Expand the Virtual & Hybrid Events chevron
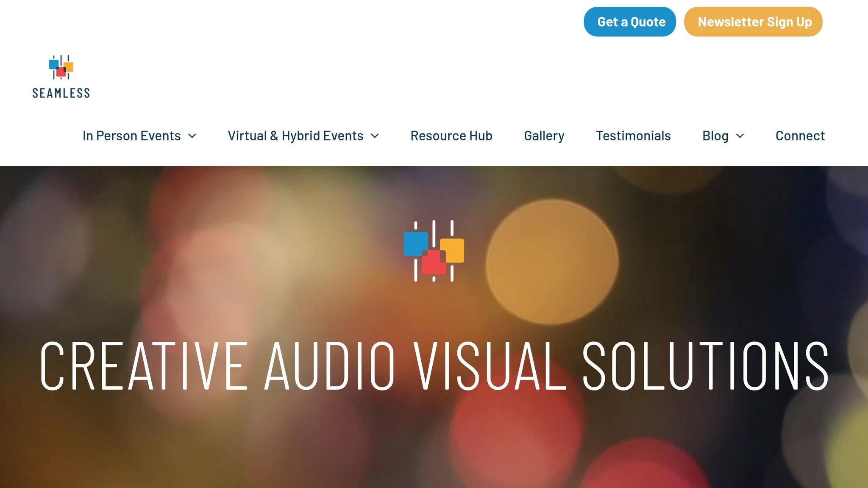This screenshot has height=488, width=868. (375, 136)
